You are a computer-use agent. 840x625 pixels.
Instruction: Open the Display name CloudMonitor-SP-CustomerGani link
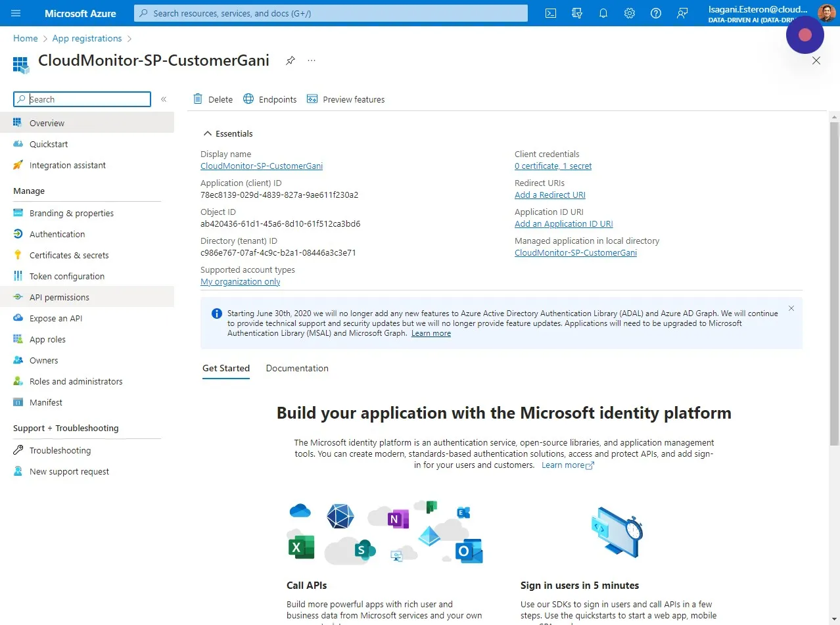[262, 166]
